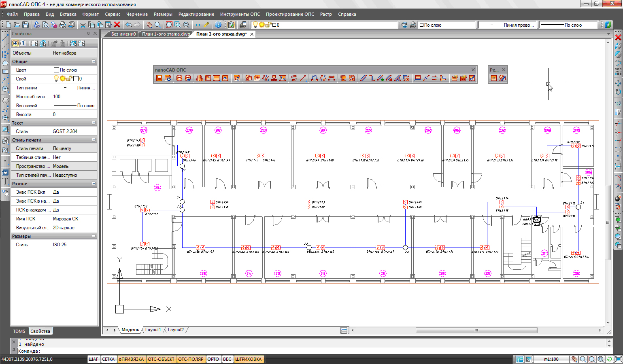Click the database icon in the ОПС toolbar
623x364 pixels.
click(x=179, y=78)
